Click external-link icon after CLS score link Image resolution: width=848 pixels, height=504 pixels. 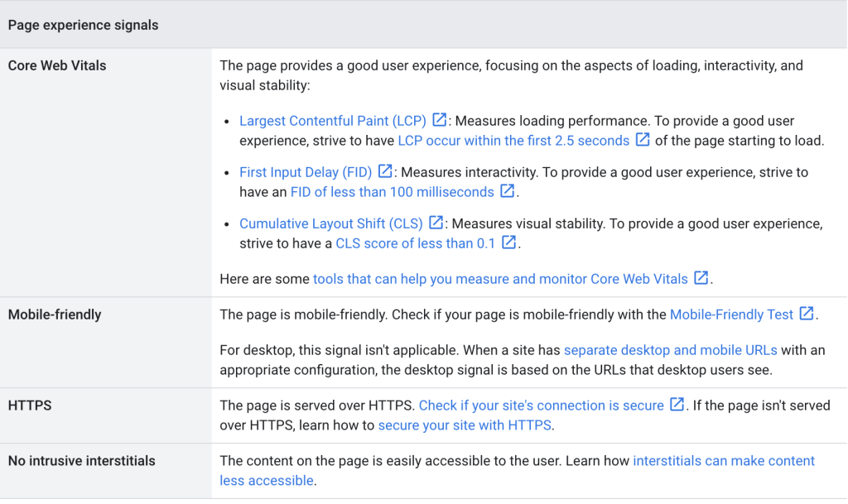coord(508,242)
